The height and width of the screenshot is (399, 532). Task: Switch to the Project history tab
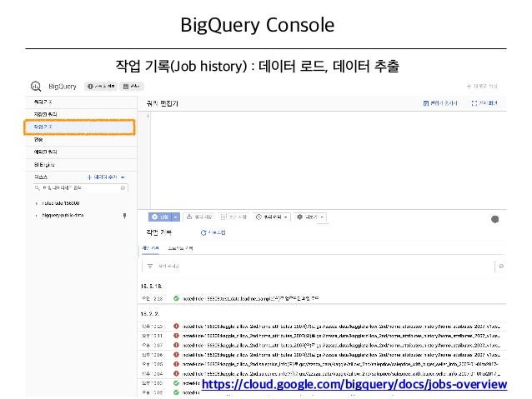pos(180,248)
